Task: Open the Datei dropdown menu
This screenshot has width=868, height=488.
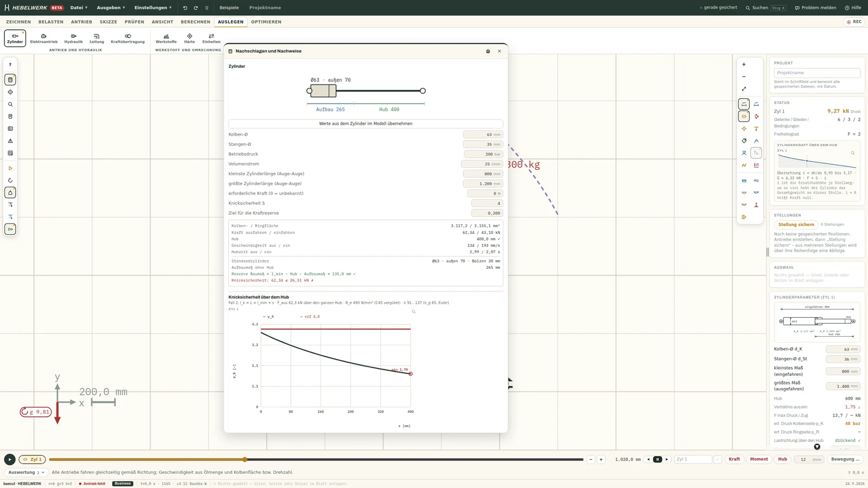Action: click(79, 8)
